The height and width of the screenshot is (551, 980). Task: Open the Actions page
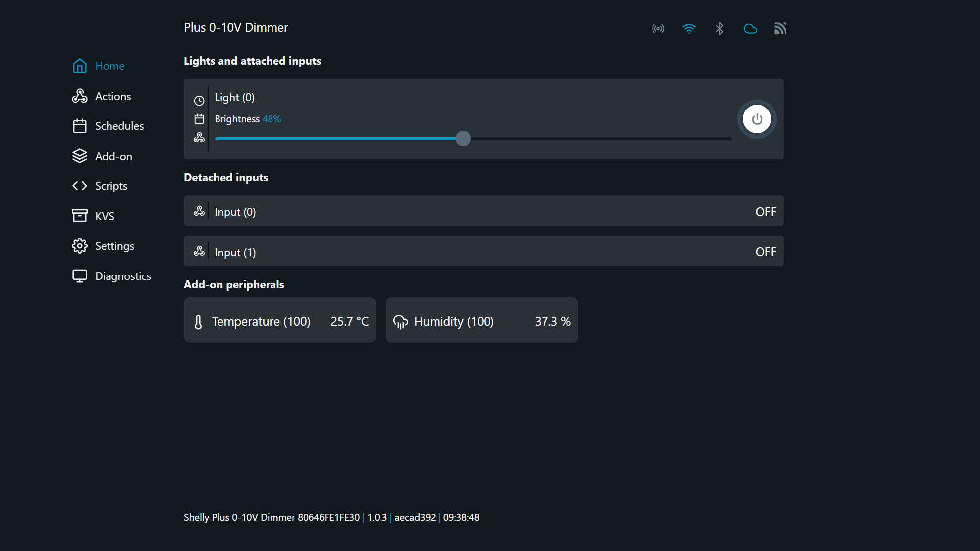point(112,96)
